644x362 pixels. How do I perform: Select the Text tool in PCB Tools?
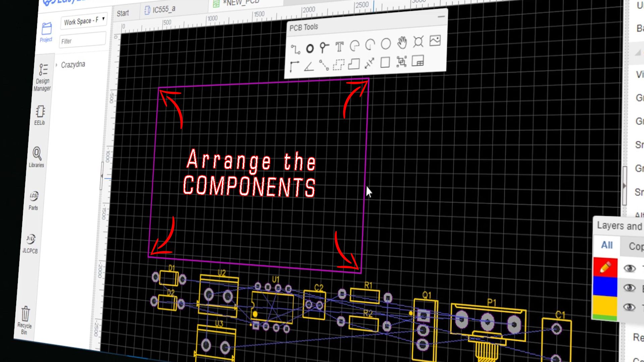[x=339, y=47]
